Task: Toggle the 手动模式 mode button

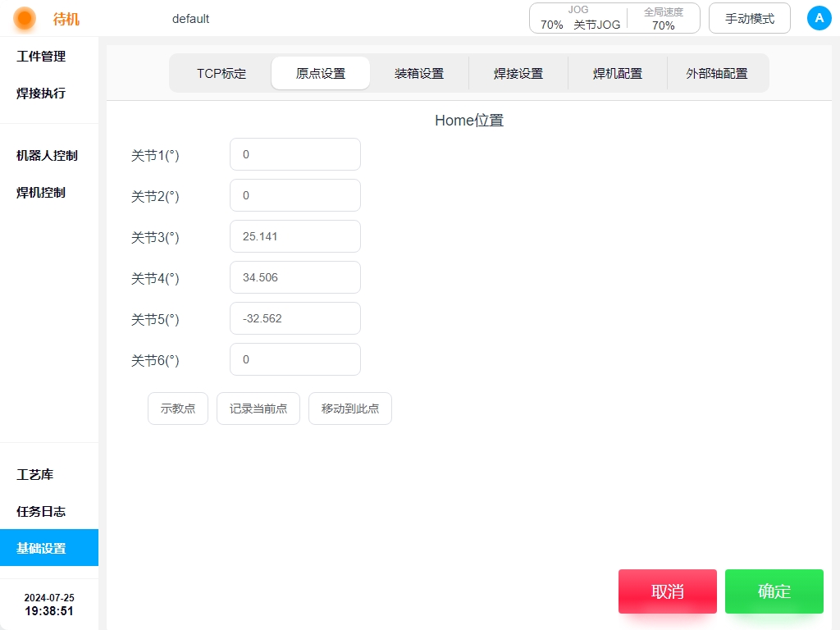Action: (749, 18)
